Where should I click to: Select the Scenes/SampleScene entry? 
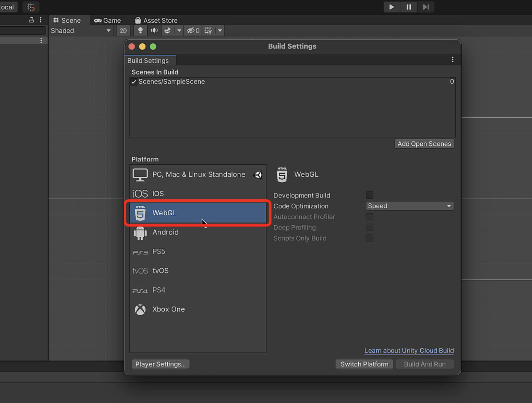tap(293, 82)
